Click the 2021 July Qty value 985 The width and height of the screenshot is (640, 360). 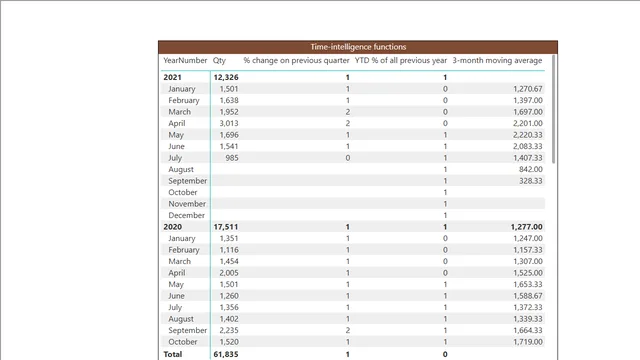coord(232,158)
